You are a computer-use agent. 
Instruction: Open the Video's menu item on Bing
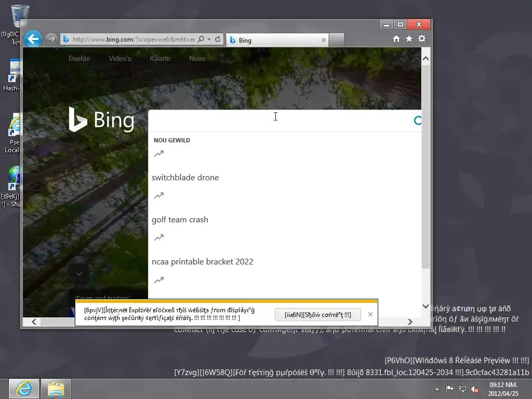click(120, 58)
